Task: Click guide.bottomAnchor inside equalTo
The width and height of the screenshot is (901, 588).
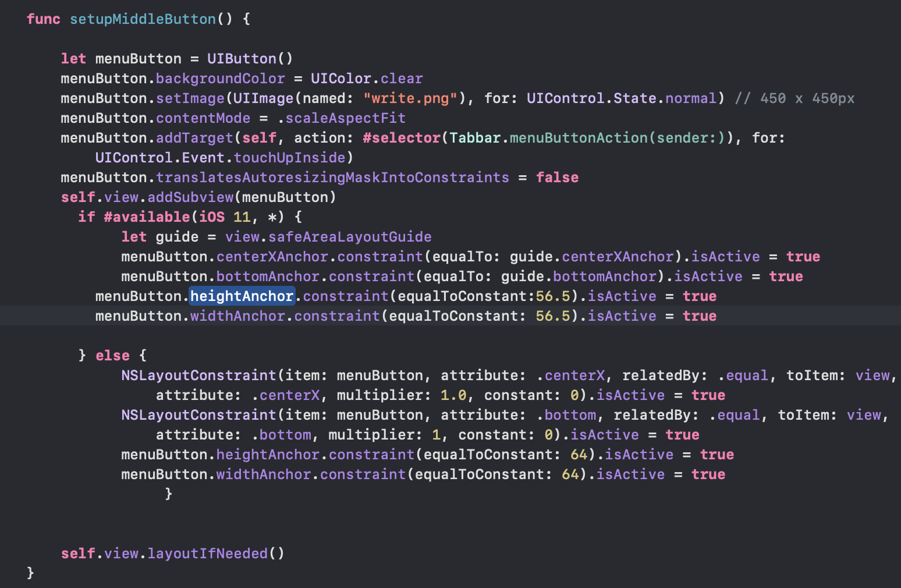Action: (x=579, y=277)
